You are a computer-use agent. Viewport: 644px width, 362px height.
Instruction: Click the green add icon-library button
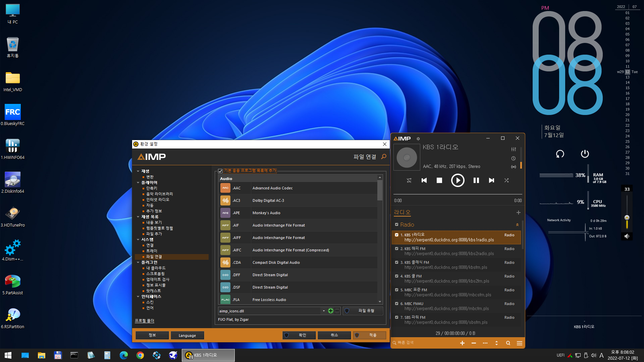tap(331, 311)
